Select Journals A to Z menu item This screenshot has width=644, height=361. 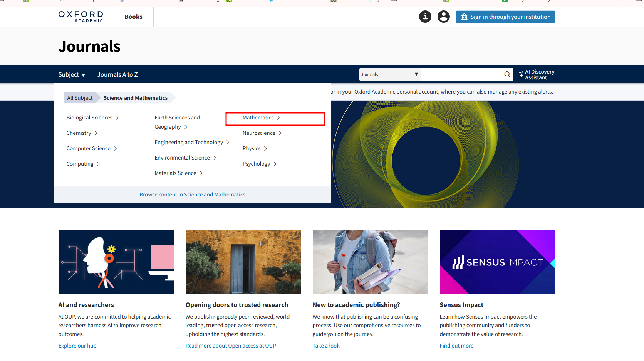(117, 75)
